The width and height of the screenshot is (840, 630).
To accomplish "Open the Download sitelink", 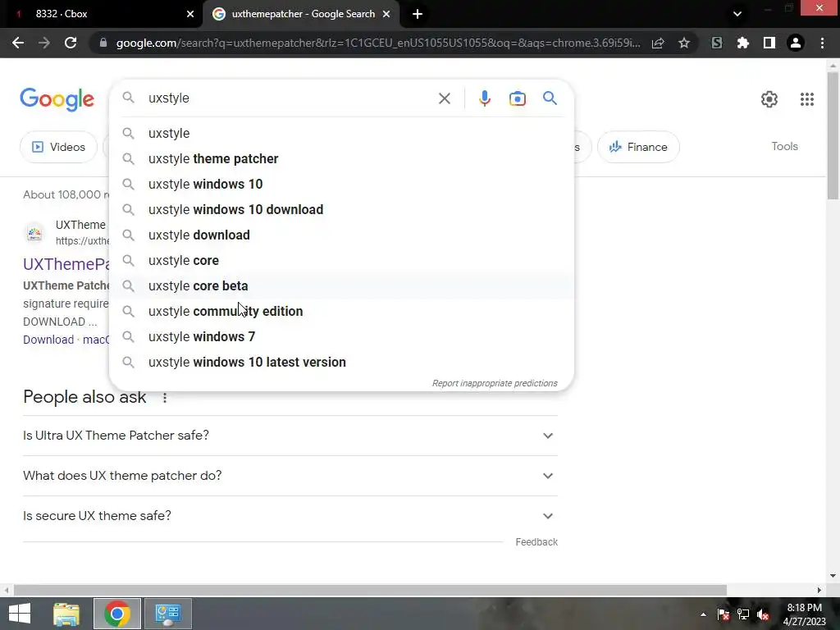I will click(48, 340).
